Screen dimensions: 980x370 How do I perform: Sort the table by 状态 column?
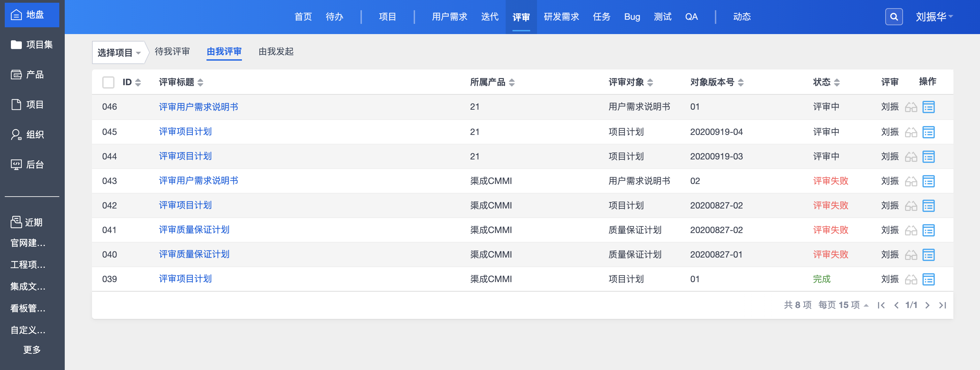826,82
